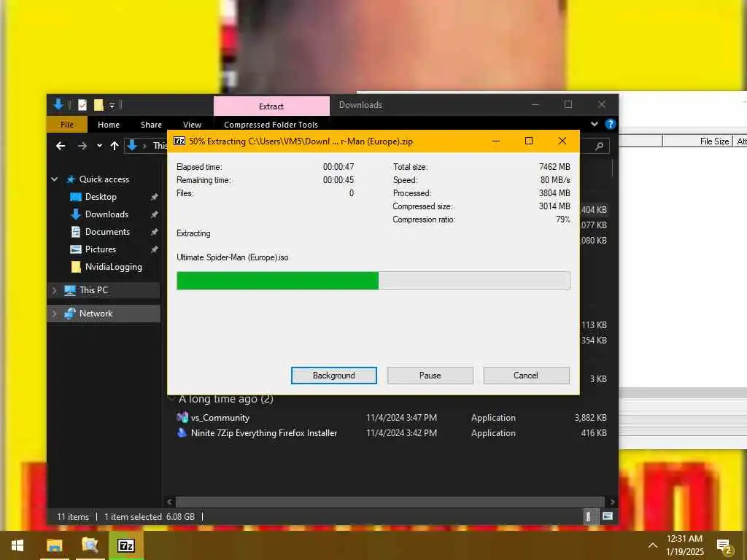747x560 pixels.
Task: Collapse the Quick access tree
Action: 54,179
